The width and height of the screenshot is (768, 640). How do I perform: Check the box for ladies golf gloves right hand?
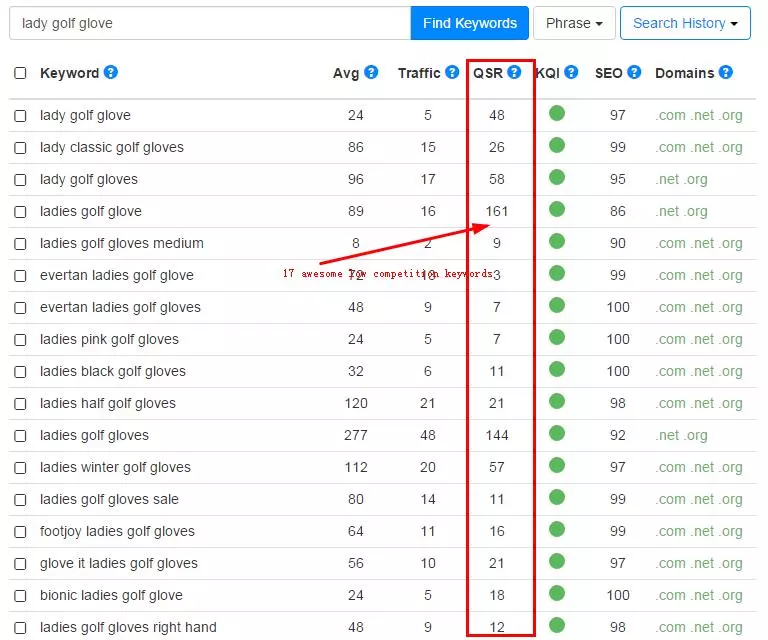20,628
